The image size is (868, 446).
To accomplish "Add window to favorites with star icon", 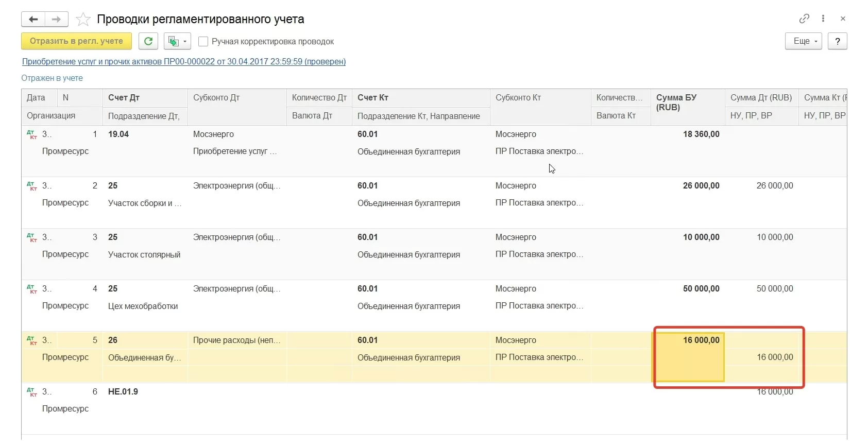I will click(83, 20).
